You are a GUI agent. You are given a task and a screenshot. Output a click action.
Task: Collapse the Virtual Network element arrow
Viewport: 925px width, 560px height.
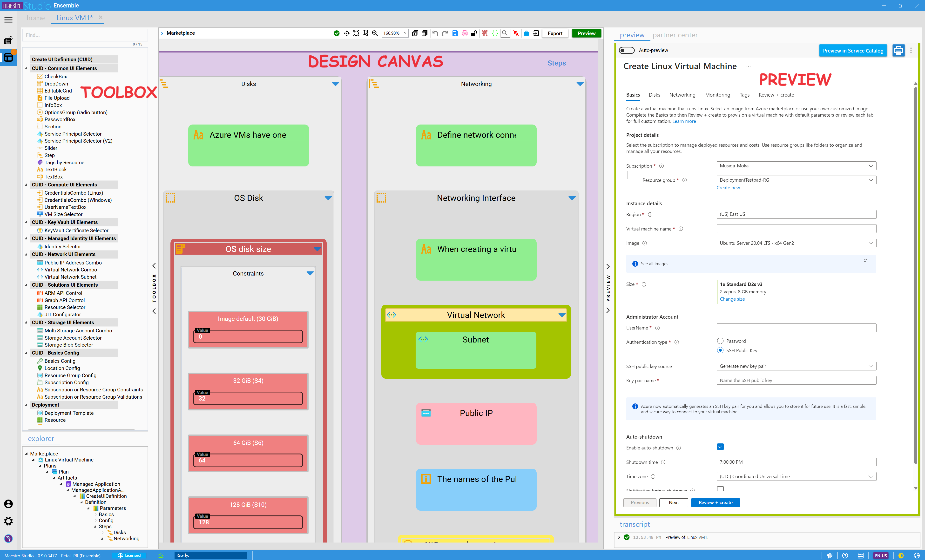[562, 315]
